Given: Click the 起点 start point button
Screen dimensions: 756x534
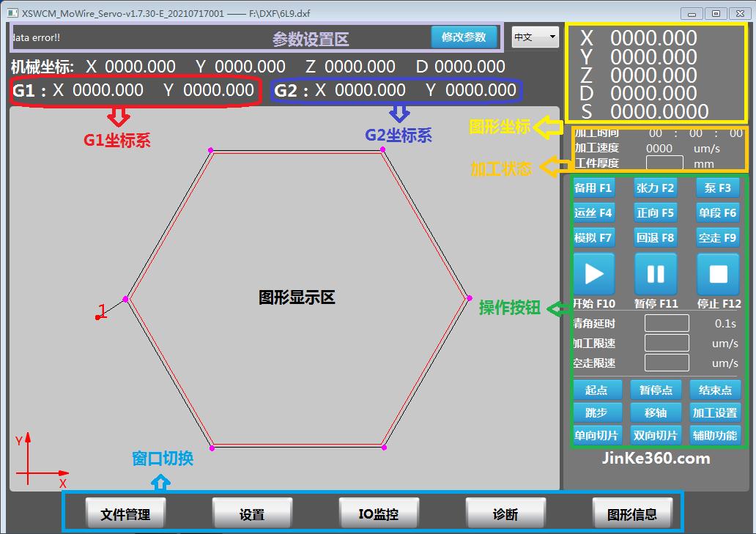Looking at the screenshot, I should click(x=597, y=390).
